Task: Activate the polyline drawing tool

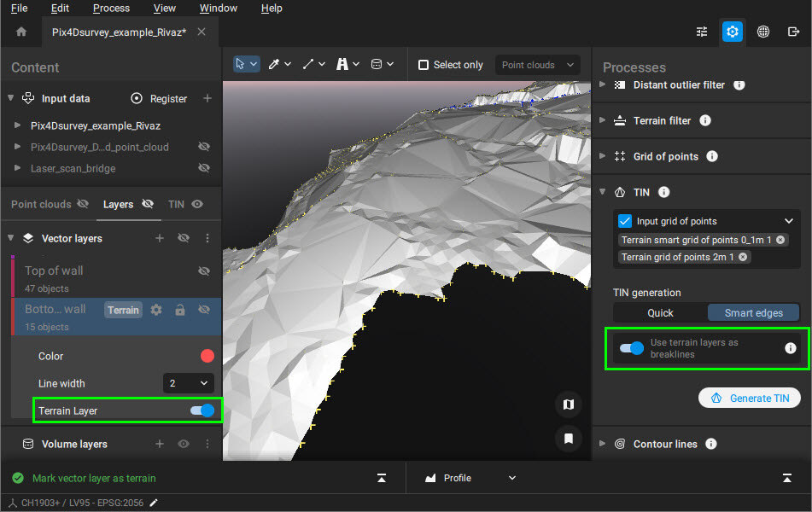Action: tap(308, 63)
